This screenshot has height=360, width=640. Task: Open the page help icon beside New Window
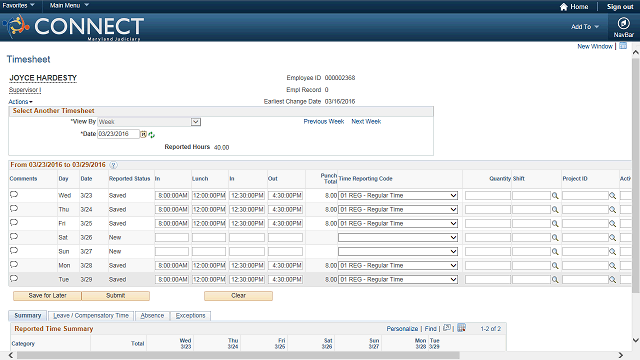coord(623,46)
